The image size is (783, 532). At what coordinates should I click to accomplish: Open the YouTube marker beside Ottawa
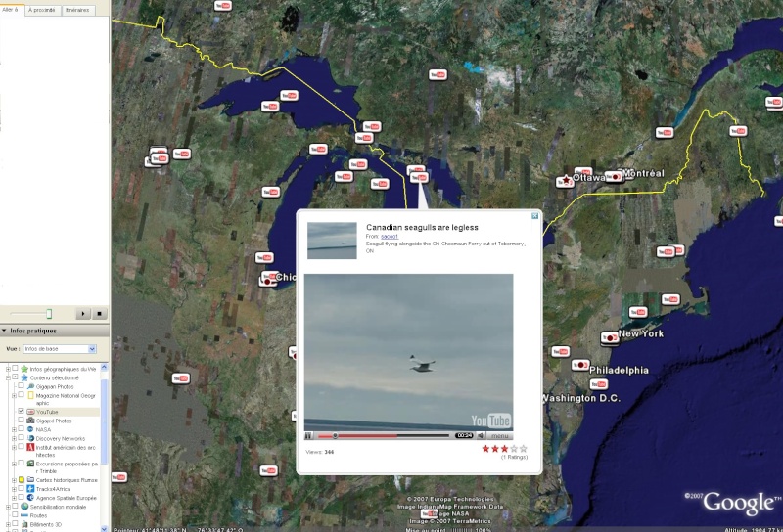coord(566,182)
